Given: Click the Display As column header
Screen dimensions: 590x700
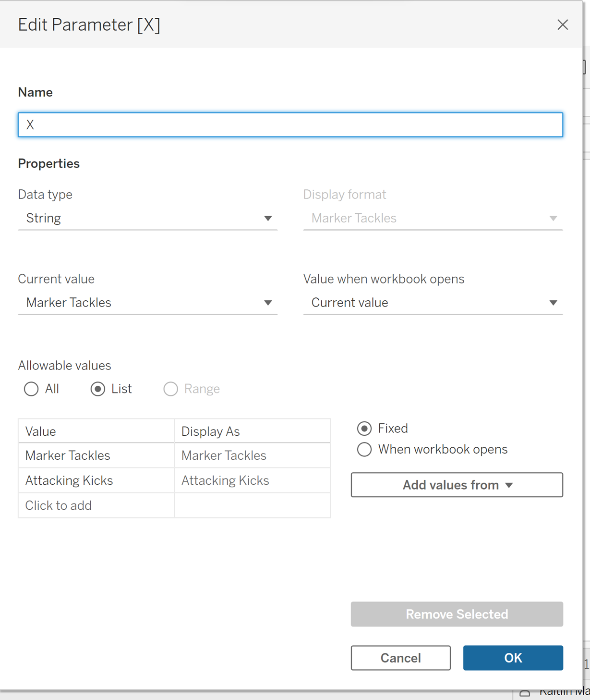Looking at the screenshot, I should coord(252,431).
